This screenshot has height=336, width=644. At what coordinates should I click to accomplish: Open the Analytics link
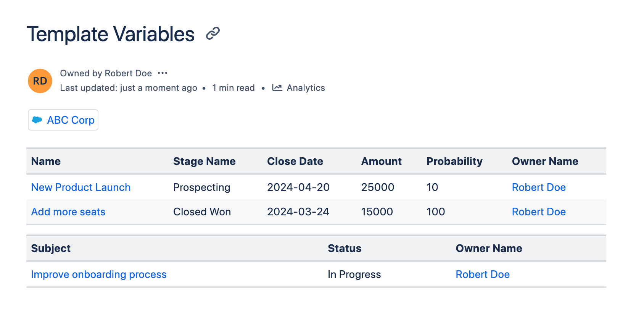tap(306, 88)
